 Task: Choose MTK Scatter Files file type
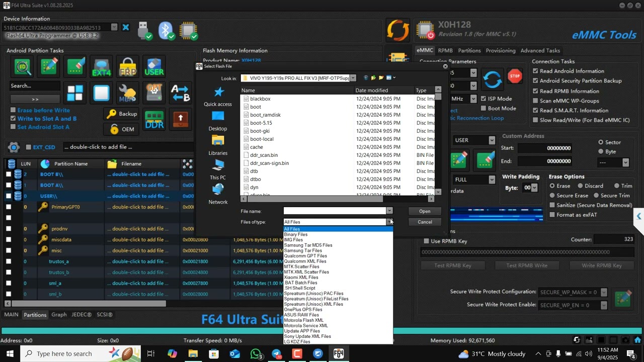pyautogui.click(x=301, y=266)
